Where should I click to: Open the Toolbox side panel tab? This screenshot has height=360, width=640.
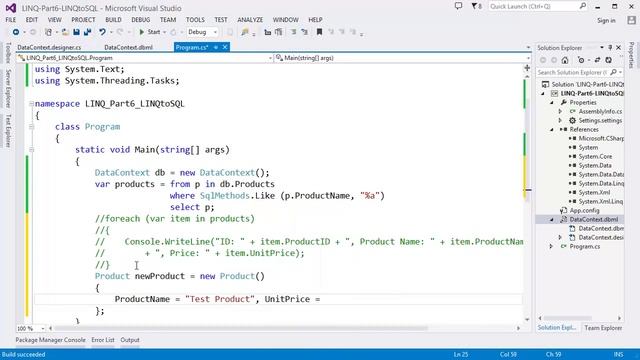tap(8, 53)
